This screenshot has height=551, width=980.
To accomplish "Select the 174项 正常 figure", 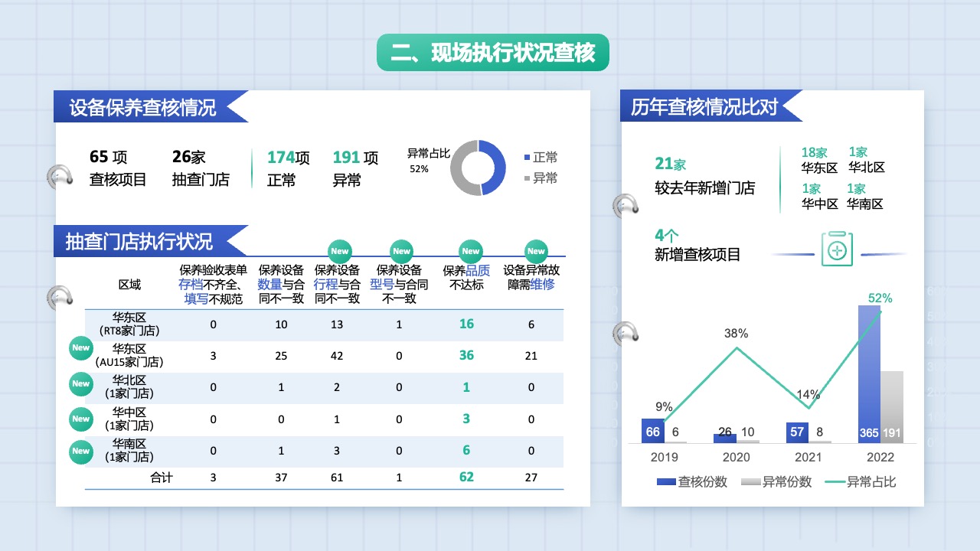I will click(x=289, y=168).
